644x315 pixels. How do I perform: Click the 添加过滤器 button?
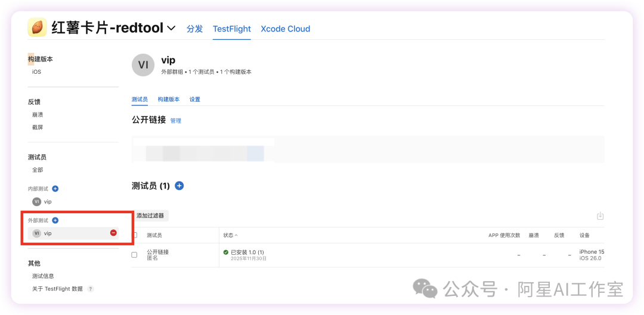coord(150,216)
